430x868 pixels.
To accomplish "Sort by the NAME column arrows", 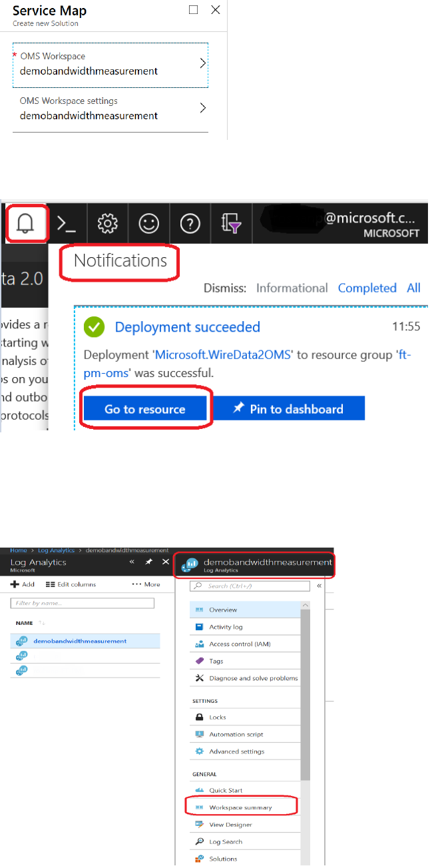I will [42, 623].
